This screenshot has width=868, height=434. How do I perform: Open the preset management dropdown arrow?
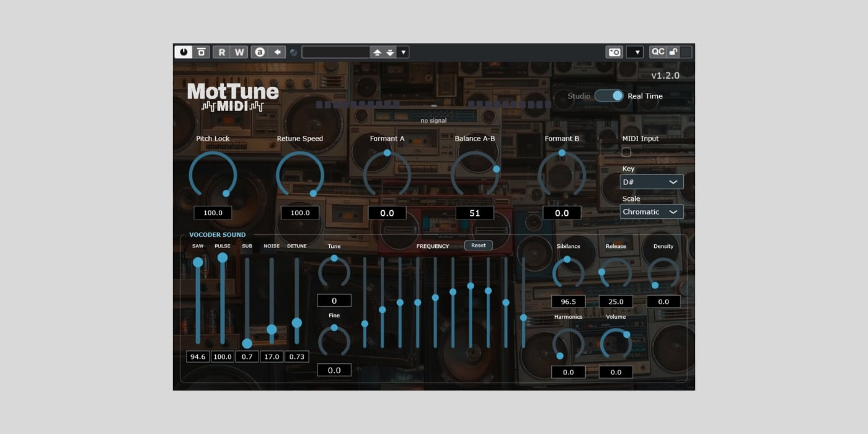point(404,52)
